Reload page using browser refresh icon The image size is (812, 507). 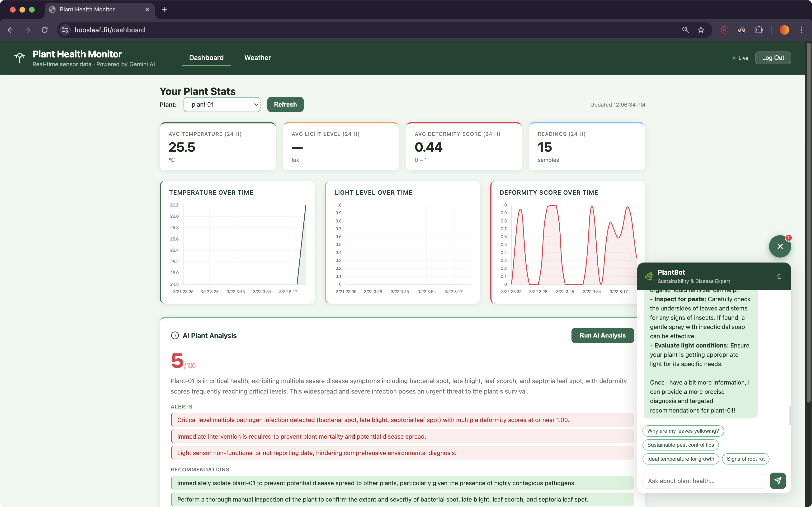(45, 30)
